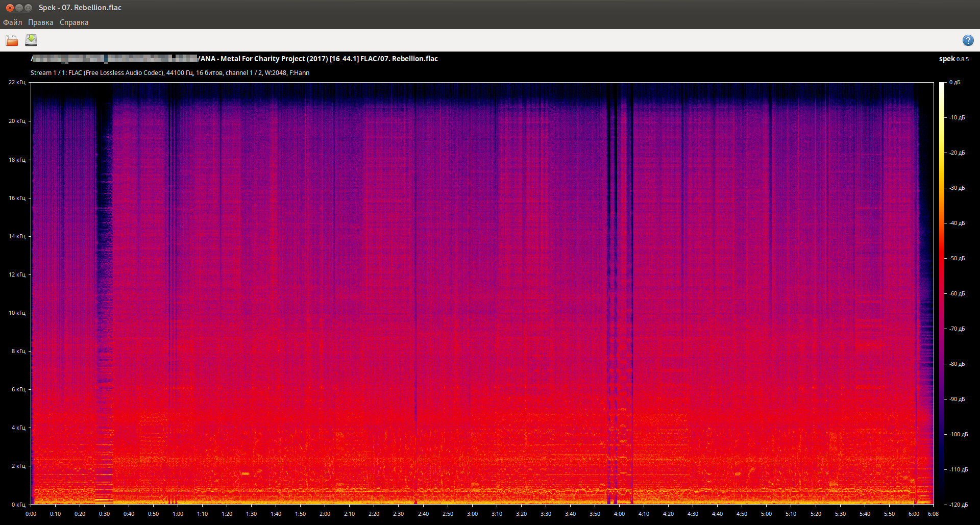Click the 0:30 time axis label
Image resolution: width=980 pixels, height=525 pixels.
(x=105, y=514)
